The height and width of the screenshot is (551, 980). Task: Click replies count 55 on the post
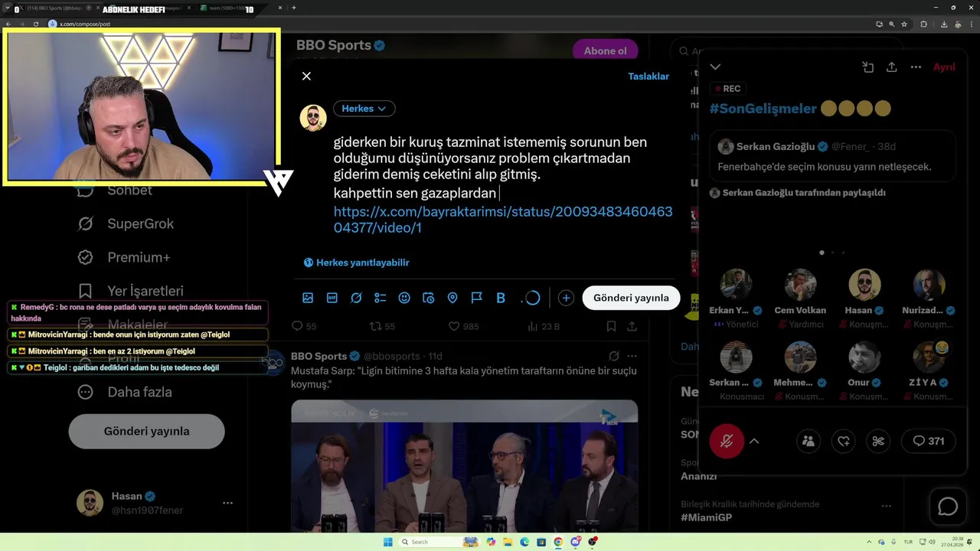tap(304, 326)
